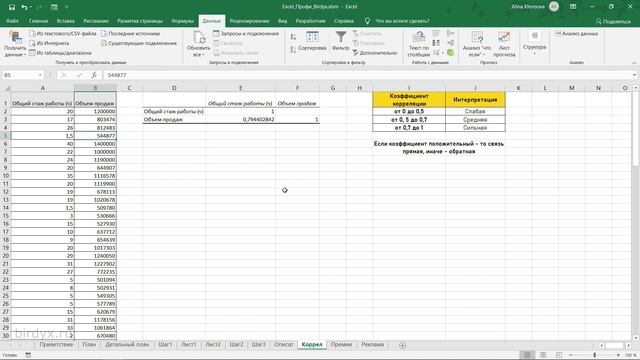Click Из текстового/CSV-файла
The image size is (640, 360).
click(x=62, y=33)
